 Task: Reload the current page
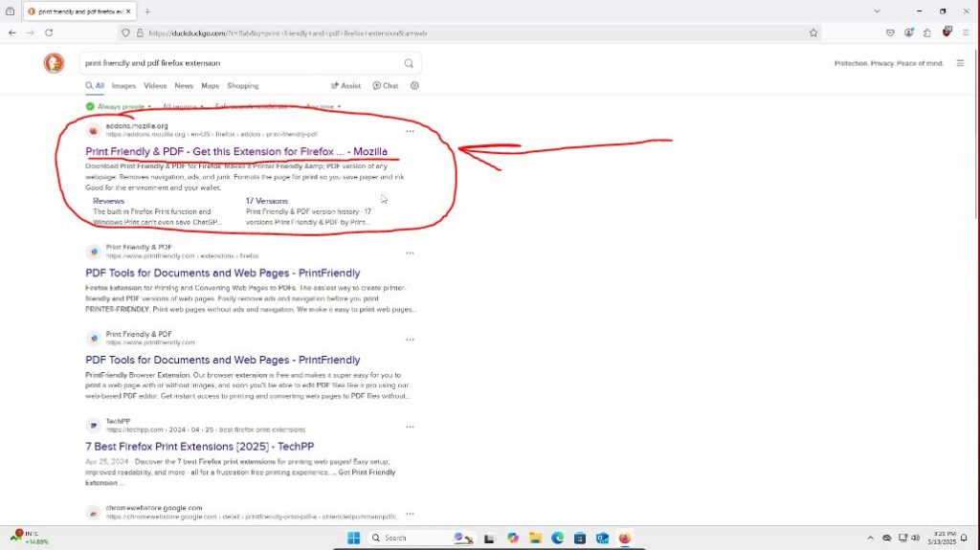[x=49, y=33]
